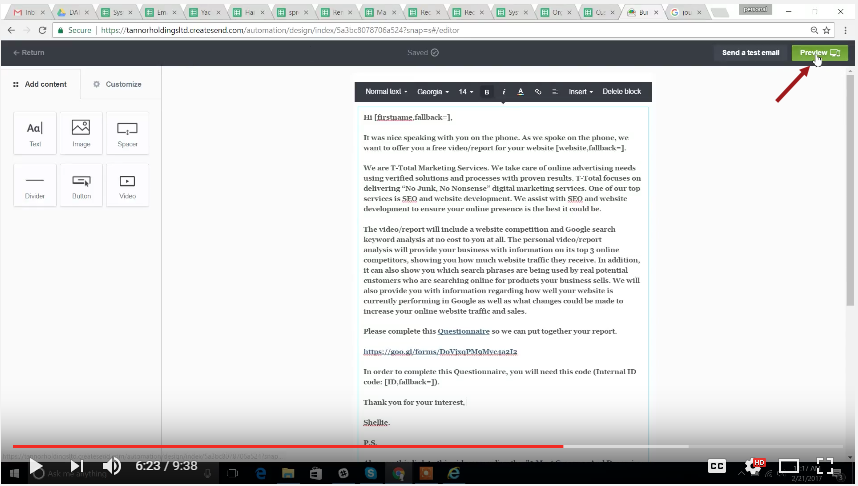Insert a Spacer block
858x486 pixels.
point(127,133)
